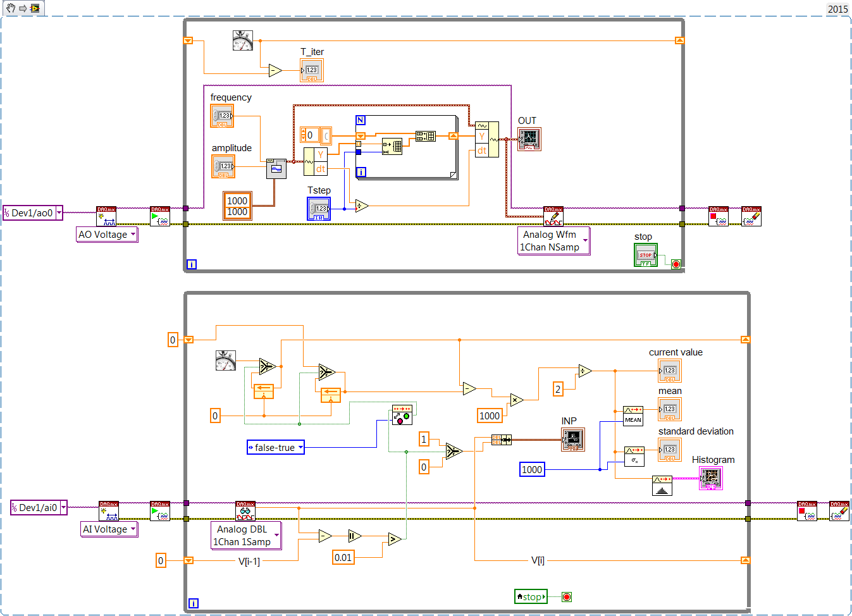Select the mean numeric indicator

tap(670, 410)
